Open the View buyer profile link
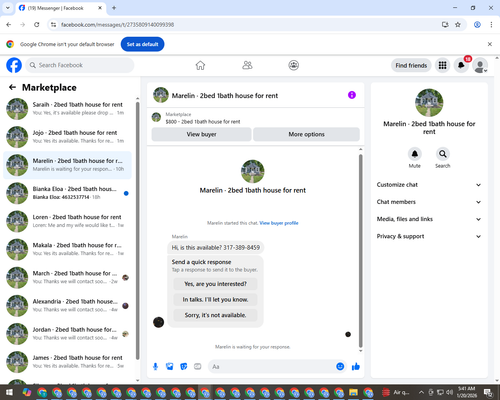Screen dimensions: 500x400 pyautogui.click(x=279, y=223)
